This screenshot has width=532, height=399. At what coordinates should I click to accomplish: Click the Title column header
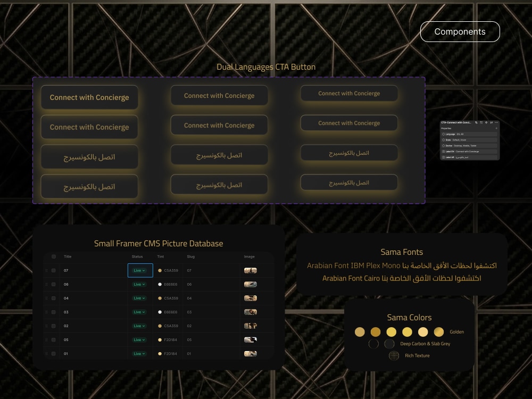[68, 256]
